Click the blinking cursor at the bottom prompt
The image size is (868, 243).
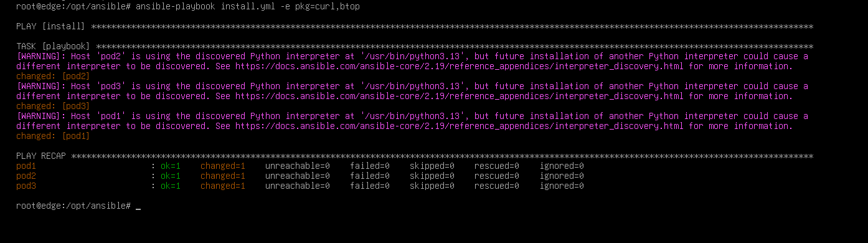(138, 206)
